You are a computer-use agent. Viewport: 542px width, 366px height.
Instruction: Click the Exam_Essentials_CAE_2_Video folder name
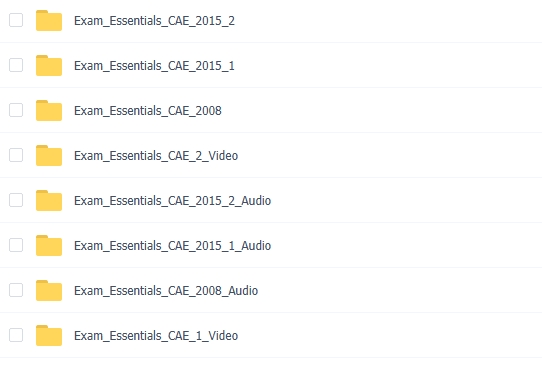[x=156, y=156]
